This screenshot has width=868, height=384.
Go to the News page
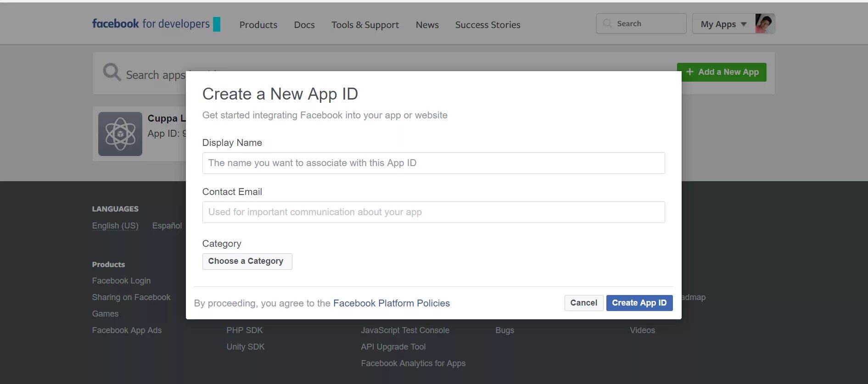tap(427, 25)
